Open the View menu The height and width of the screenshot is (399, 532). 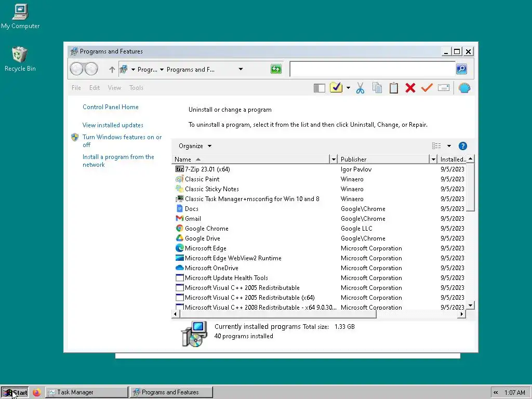click(114, 88)
